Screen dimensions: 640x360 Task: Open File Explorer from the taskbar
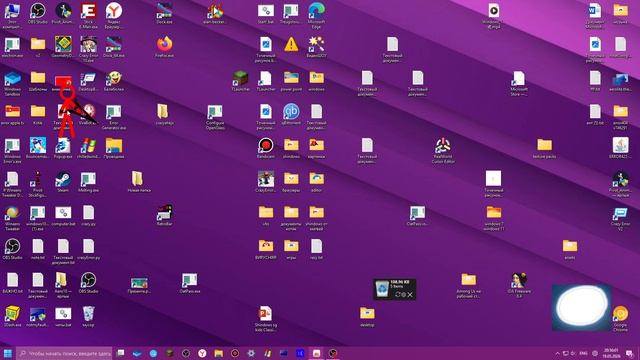pos(218,353)
